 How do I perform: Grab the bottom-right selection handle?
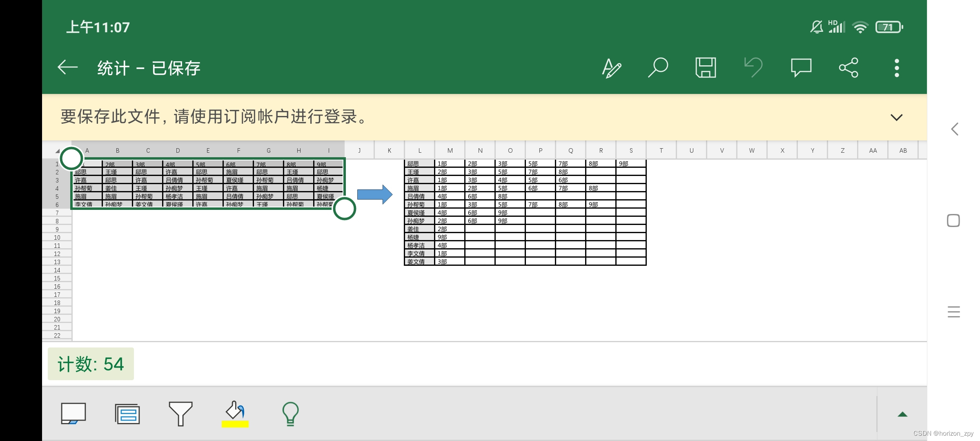point(345,209)
